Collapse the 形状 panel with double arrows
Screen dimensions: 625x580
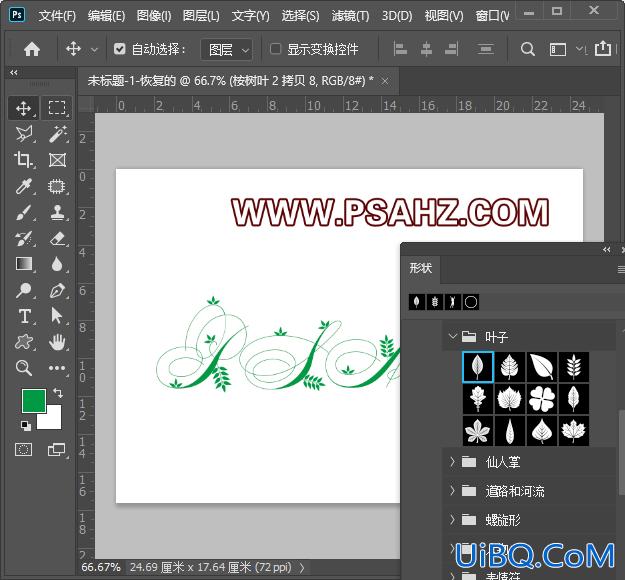[x=607, y=250]
